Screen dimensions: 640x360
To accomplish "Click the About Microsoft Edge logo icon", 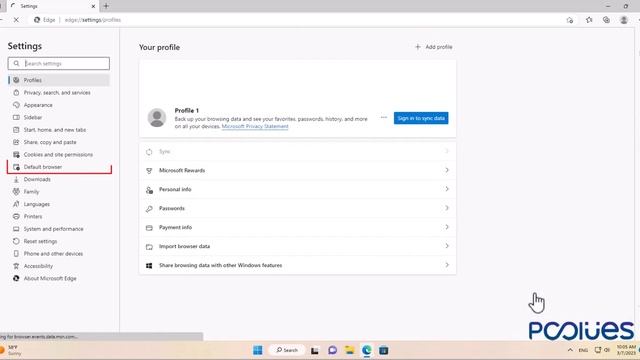I will (16, 278).
